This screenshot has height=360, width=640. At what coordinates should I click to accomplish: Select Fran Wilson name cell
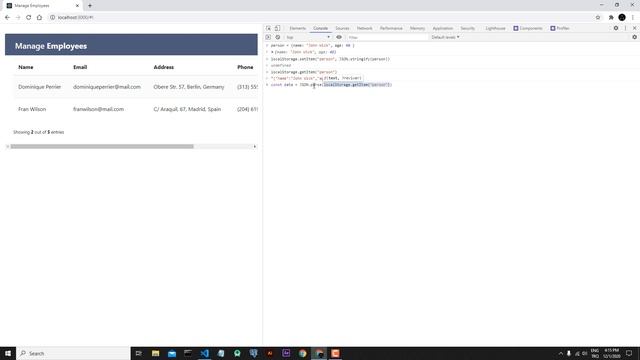coord(32,109)
